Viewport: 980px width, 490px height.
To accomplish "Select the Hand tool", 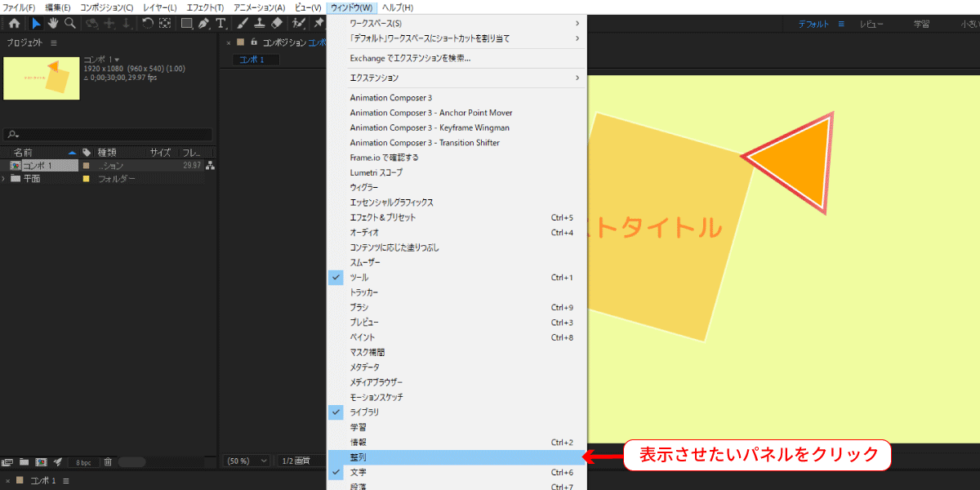I will click(x=53, y=23).
